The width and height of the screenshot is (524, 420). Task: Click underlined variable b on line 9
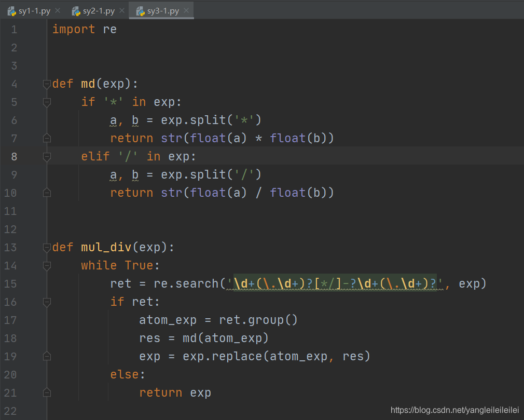[135, 175]
